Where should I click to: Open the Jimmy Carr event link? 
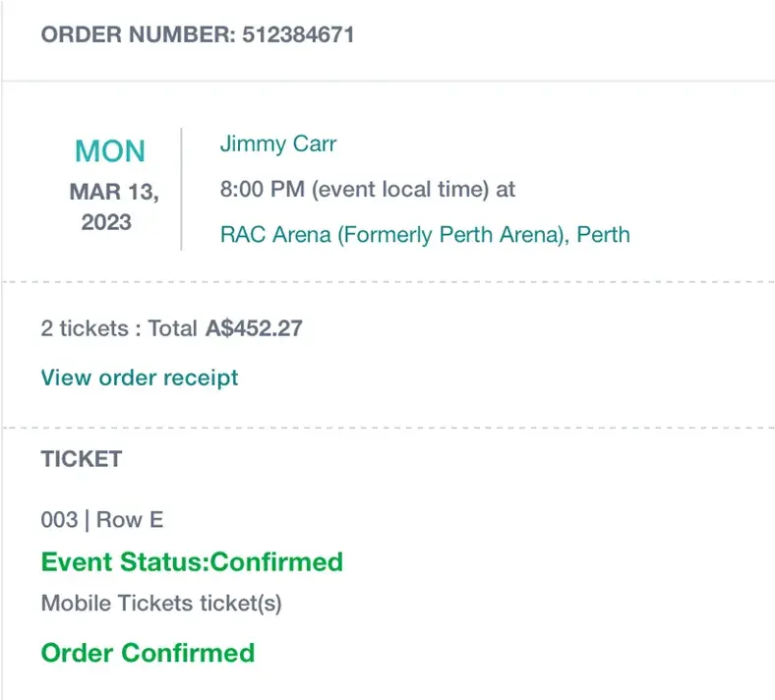click(x=277, y=145)
